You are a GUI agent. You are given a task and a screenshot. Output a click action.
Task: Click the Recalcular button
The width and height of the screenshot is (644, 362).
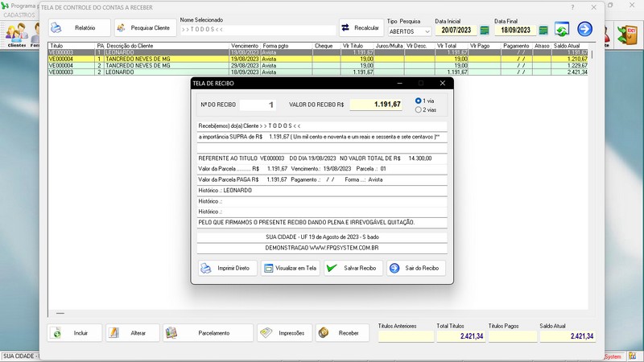point(361,27)
